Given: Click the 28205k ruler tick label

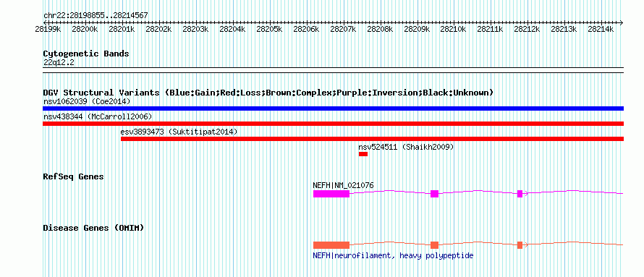Looking at the screenshot, I should 269,29.
